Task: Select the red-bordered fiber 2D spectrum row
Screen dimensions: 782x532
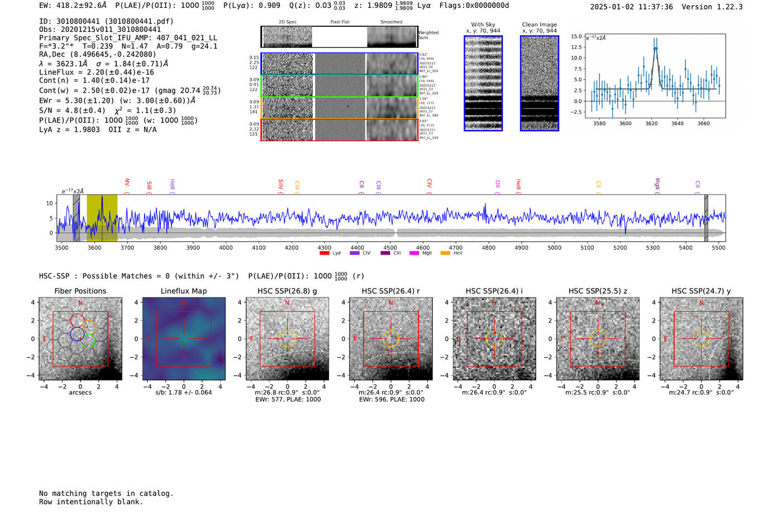Action: click(339, 130)
